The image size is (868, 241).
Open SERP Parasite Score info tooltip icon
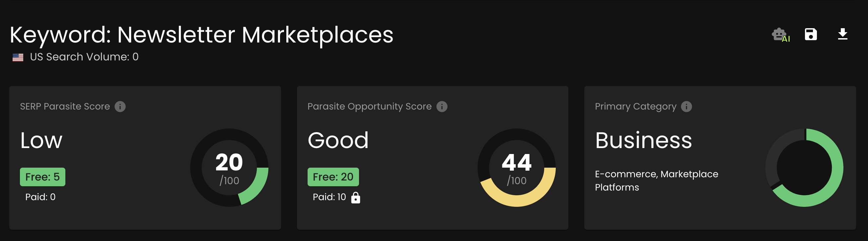point(120,107)
